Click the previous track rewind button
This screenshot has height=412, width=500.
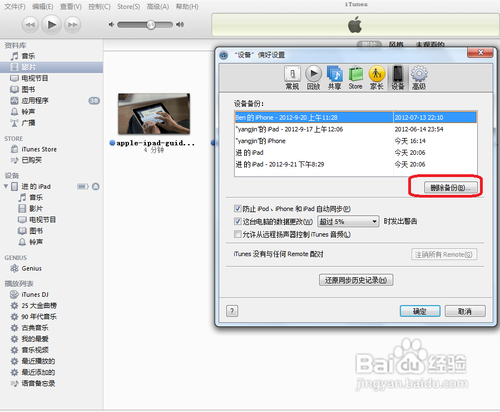click(30, 25)
